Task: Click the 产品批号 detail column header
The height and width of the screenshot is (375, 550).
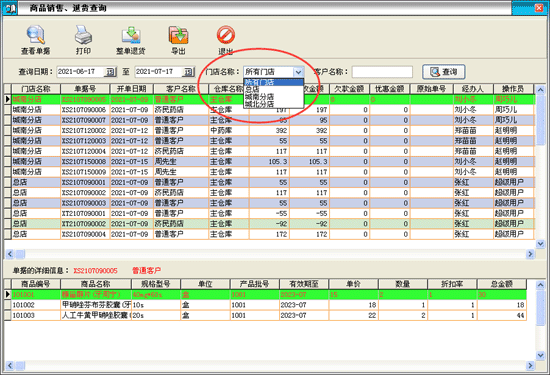Action: tap(254, 284)
